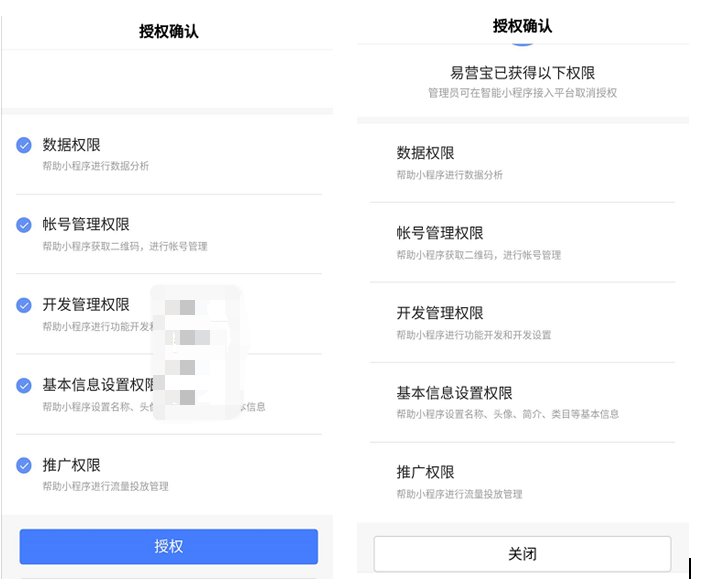Toggle the 基本信息设置权限 checkbox
The width and height of the screenshot is (712, 587).
(24, 385)
